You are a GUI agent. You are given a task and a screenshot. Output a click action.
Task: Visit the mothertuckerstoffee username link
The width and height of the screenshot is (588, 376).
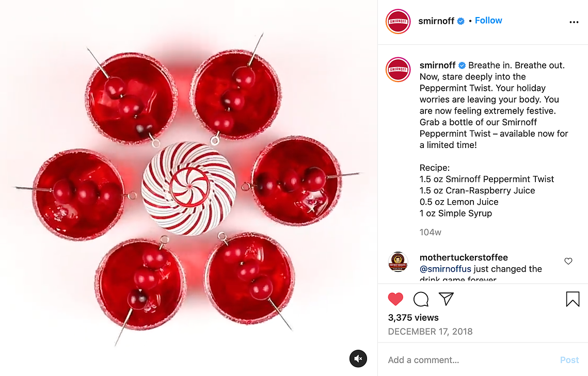coord(464,257)
